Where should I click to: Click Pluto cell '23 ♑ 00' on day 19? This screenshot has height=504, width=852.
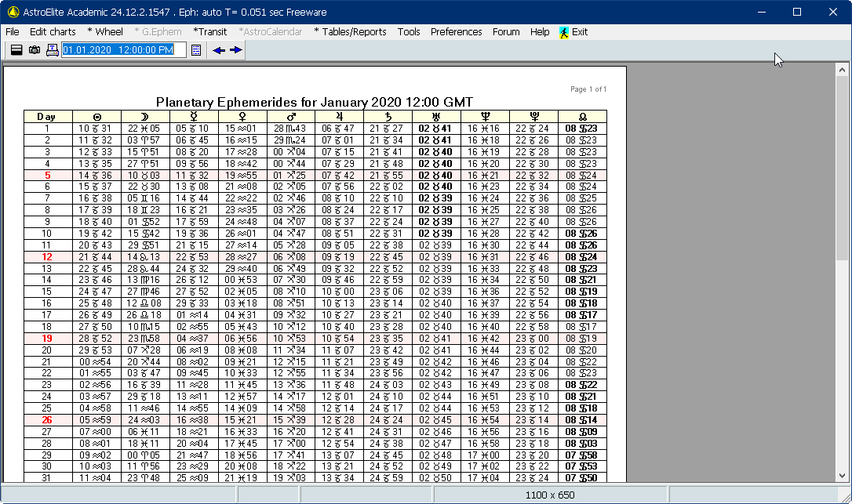click(x=533, y=339)
